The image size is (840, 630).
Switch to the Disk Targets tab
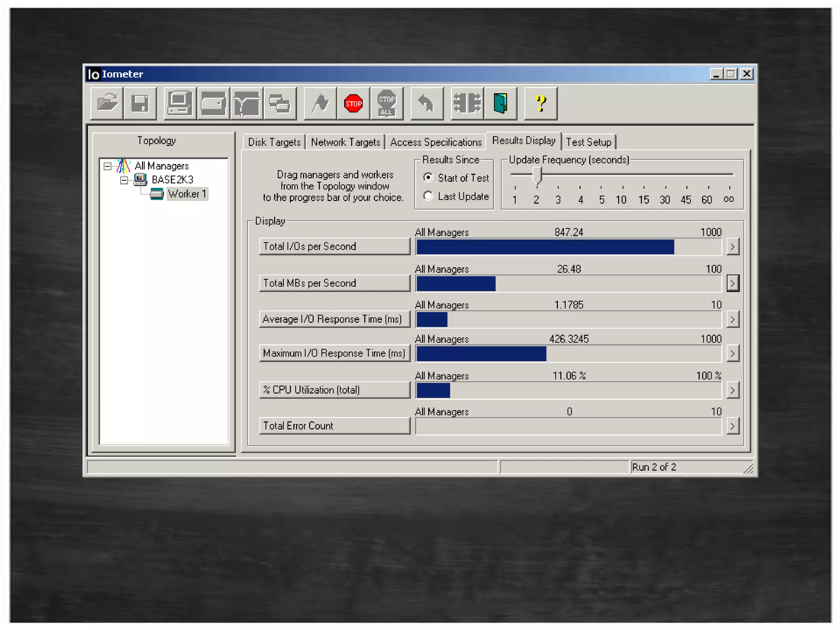[274, 142]
